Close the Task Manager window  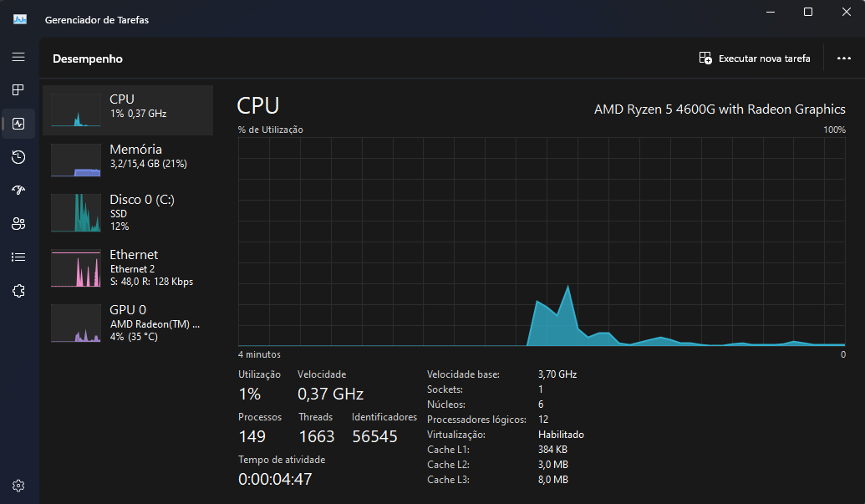847,12
